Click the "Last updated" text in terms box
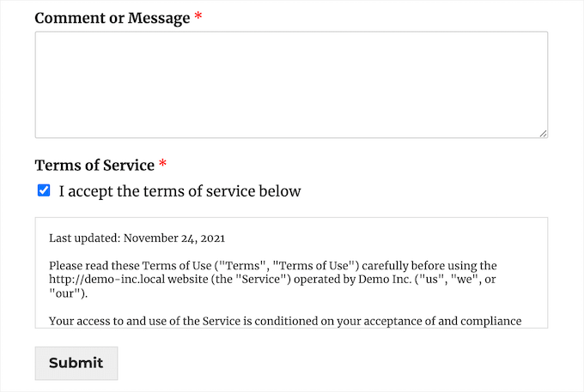Screen dimensions: 584x392 [84, 238]
